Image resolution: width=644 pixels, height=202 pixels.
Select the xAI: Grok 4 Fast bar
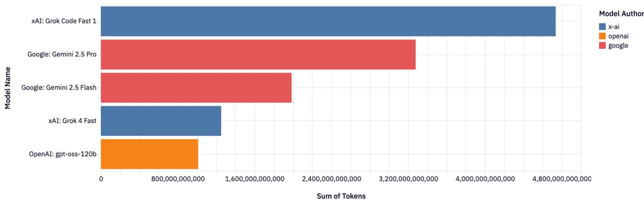click(x=161, y=121)
